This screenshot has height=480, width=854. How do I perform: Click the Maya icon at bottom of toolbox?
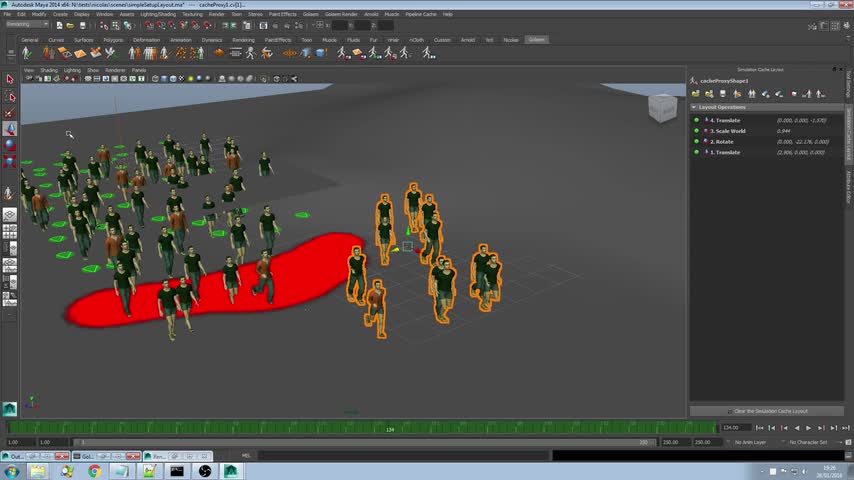(x=9, y=409)
